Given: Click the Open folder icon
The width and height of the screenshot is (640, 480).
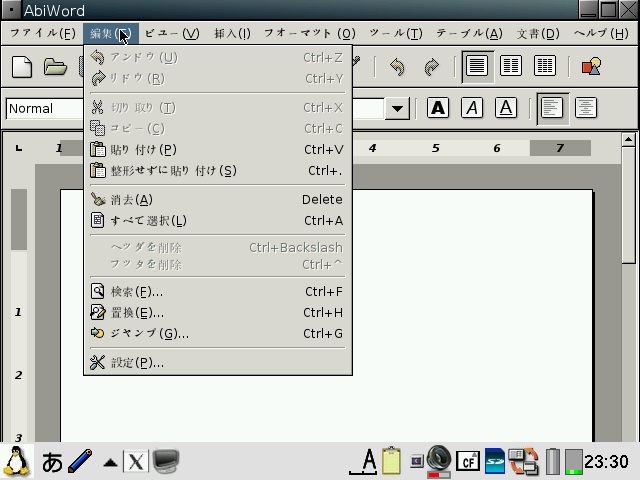Looking at the screenshot, I should point(55,67).
